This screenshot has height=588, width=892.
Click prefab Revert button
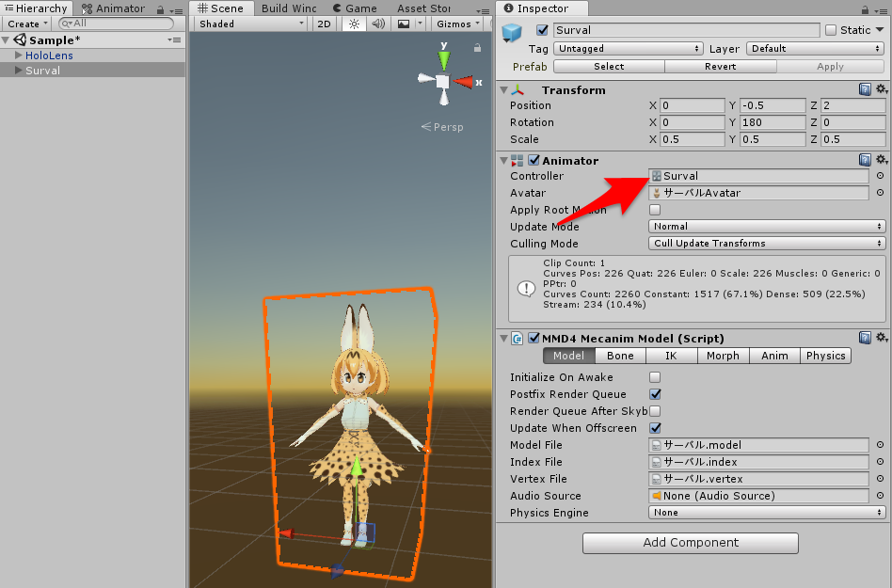tap(720, 67)
